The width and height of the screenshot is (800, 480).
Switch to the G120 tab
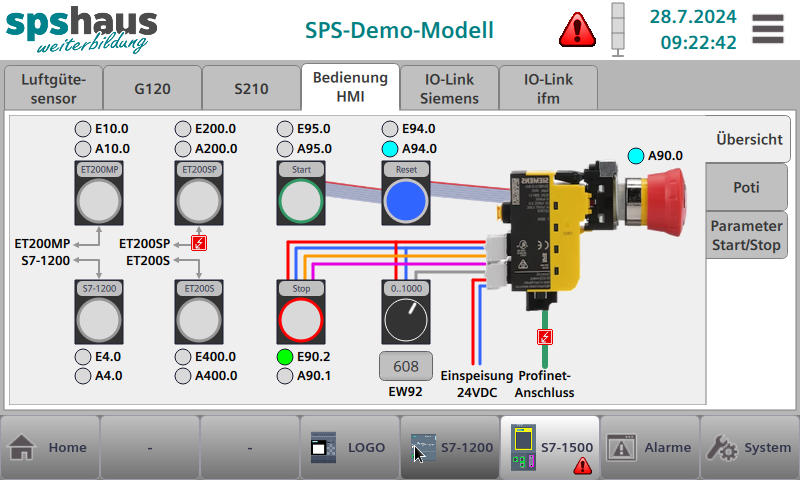[153, 88]
